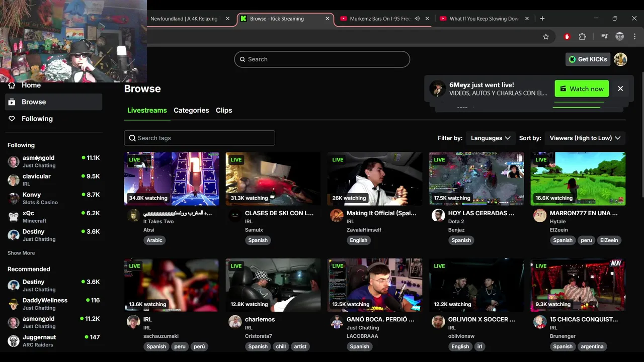Click the Browse folder icon in sidebar
644x362 pixels.
pyautogui.click(x=12, y=102)
